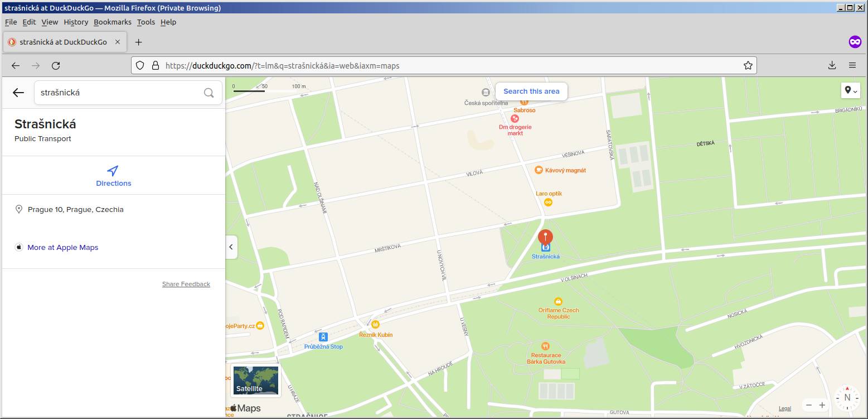Open a new tab
Image resolution: width=868 pixels, height=419 pixels.
(x=139, y=42)
